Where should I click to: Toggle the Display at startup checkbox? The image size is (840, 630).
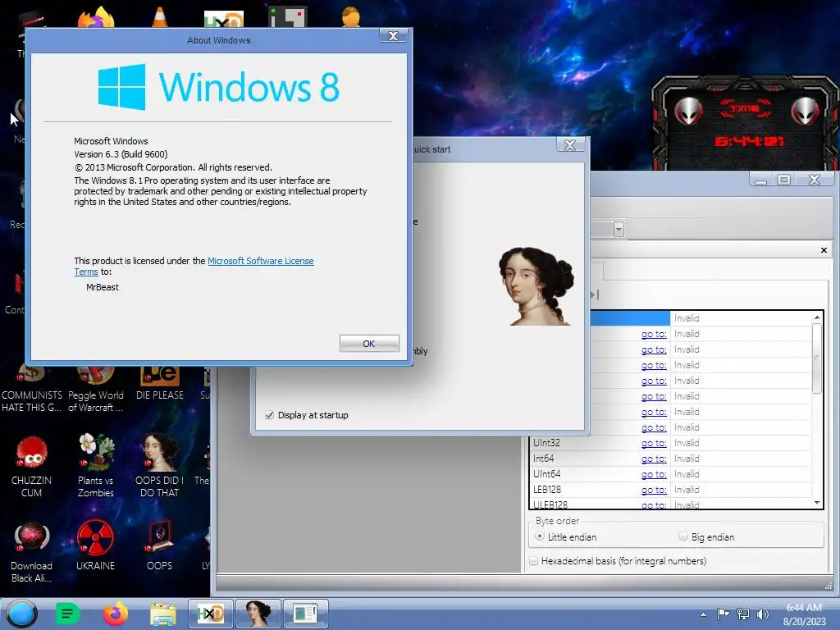point(269,415)
